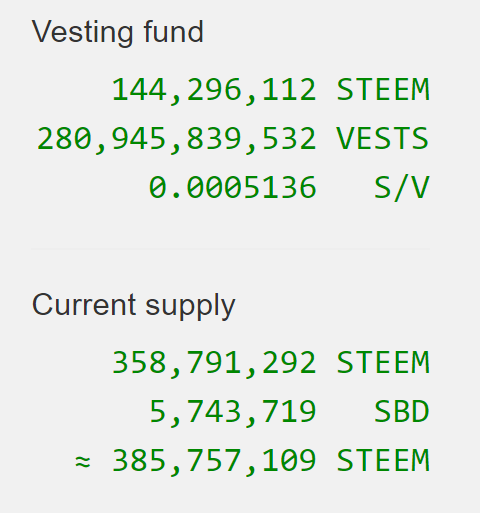The image size is (480, 513).
Task: Click the divider line between sections
Action: click(x=231, y=249)
